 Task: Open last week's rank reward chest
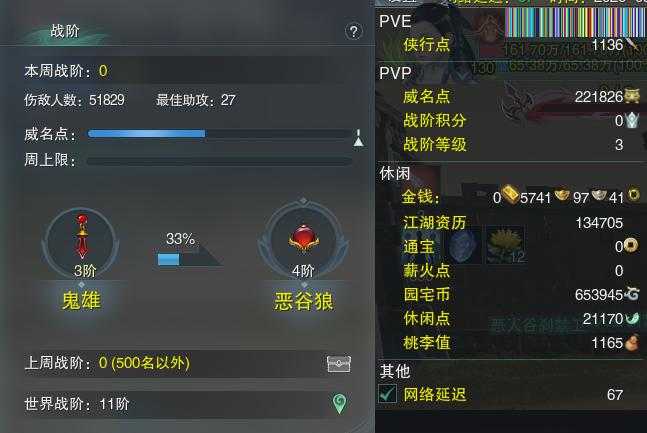339,364
